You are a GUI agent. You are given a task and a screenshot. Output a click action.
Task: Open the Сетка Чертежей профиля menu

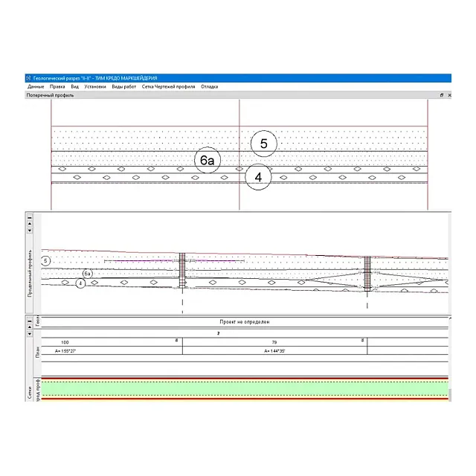click(169, 87)
